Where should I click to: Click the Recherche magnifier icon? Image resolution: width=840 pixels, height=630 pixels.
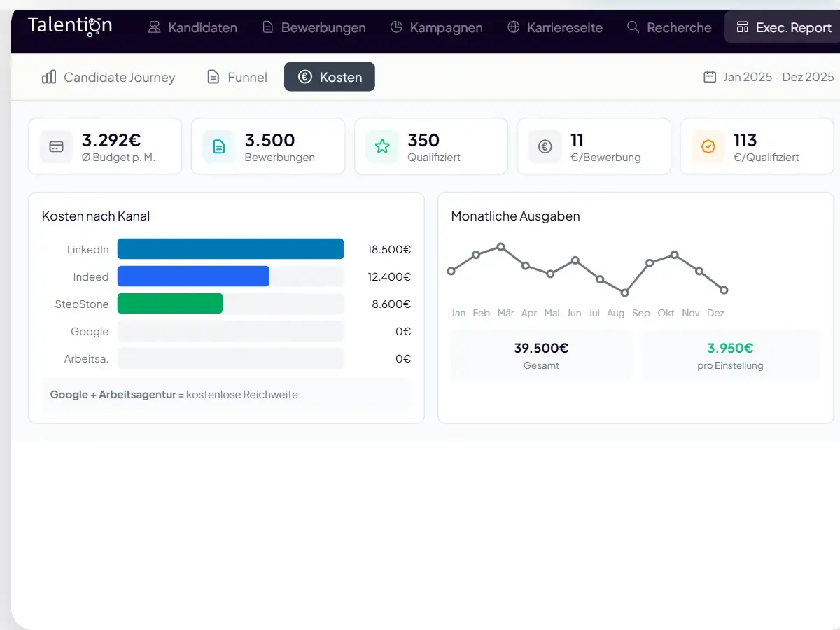[x=633, y=27]
